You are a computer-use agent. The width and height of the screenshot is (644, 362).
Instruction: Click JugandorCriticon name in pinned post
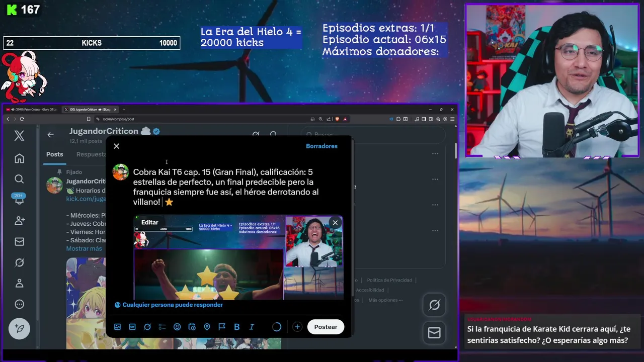click(86, 181)
